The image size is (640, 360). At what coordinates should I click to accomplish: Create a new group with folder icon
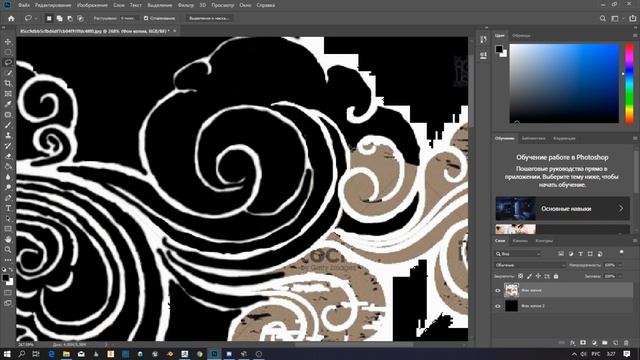coord(604,343)
